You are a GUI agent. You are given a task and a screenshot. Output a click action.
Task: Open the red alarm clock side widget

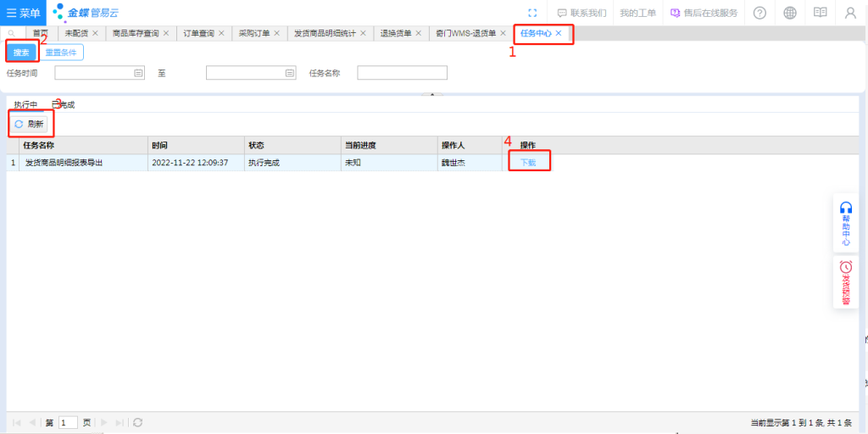coord(846,282)
